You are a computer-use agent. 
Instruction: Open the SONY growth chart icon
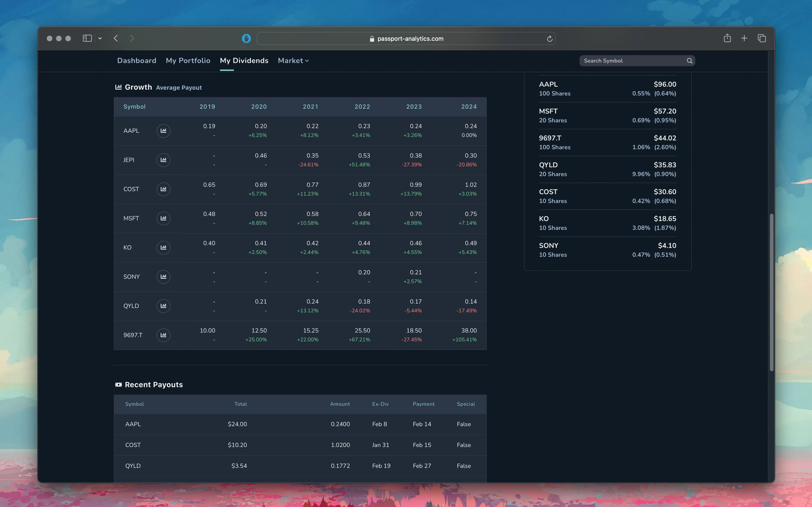pyautogui.click(x=163, y=277)
